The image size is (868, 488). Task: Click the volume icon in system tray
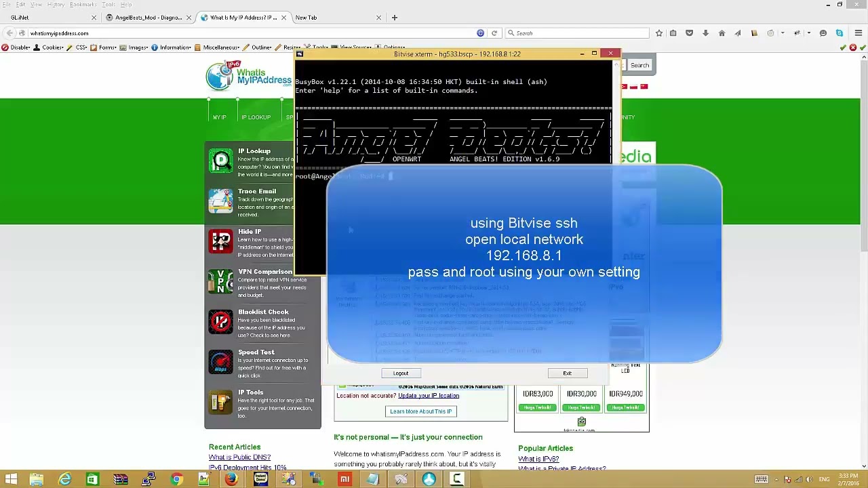(x=810, y=479)
